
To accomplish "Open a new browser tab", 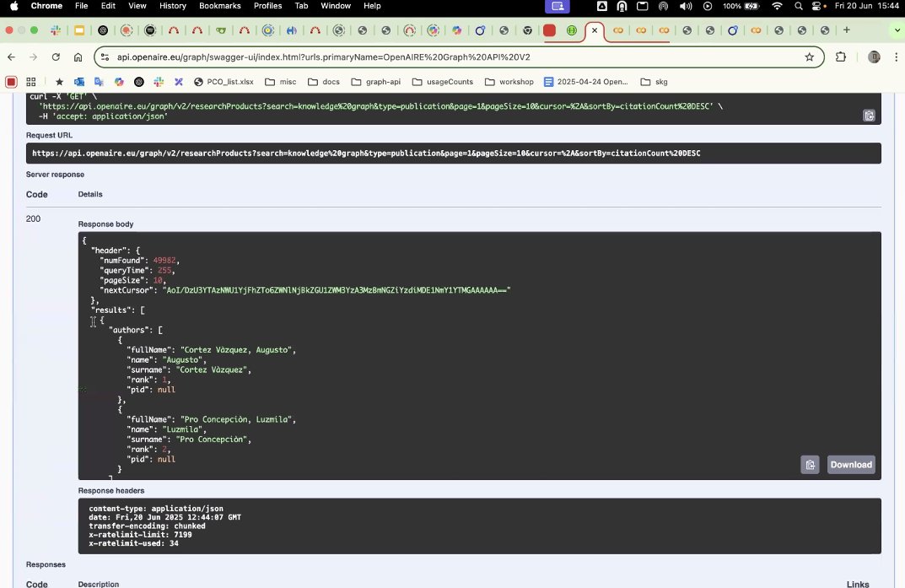I will [846, 30].
